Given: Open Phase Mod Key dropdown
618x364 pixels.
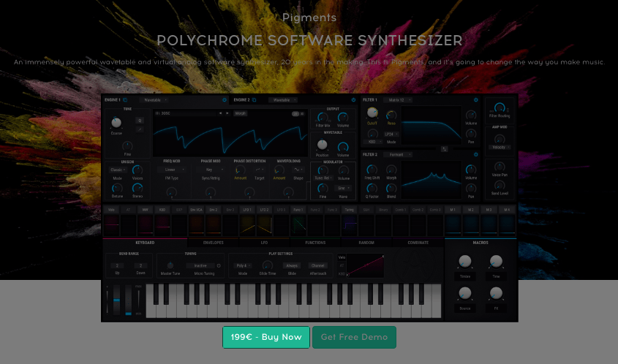Looking at the screenshot, I should tap(211, 170).
